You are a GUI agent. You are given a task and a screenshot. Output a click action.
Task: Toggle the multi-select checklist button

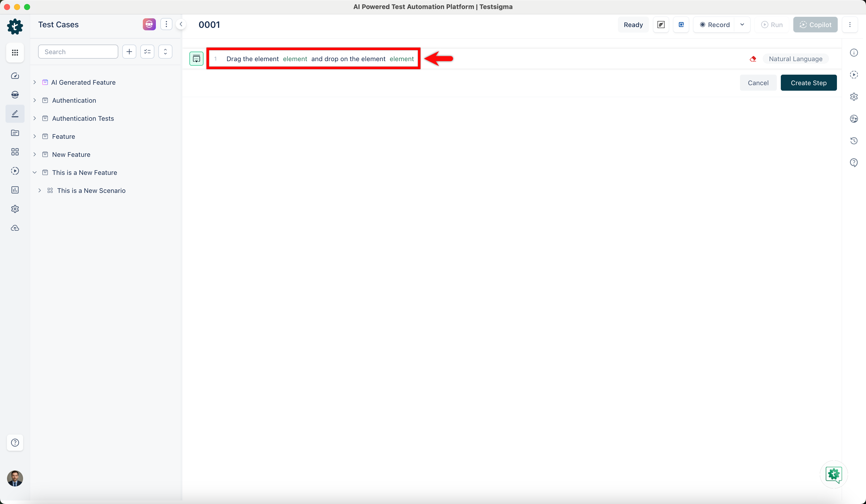click(147, 52)
